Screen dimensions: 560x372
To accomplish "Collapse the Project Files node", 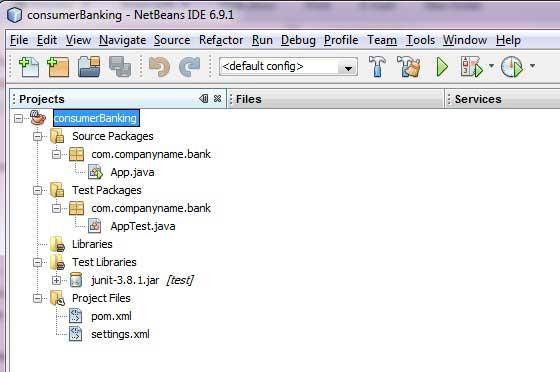I will [38, 298].
